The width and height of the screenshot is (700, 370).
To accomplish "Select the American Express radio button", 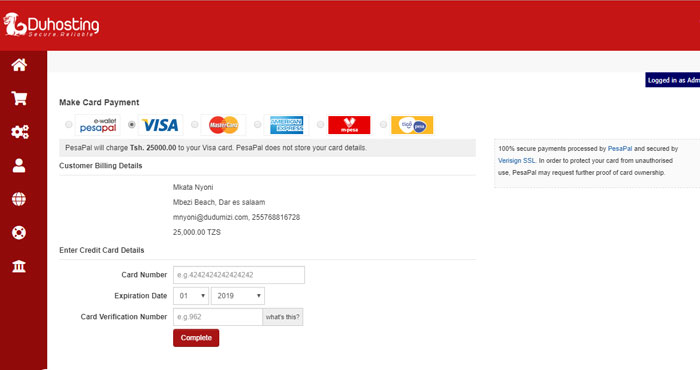I will coord(257,125).
